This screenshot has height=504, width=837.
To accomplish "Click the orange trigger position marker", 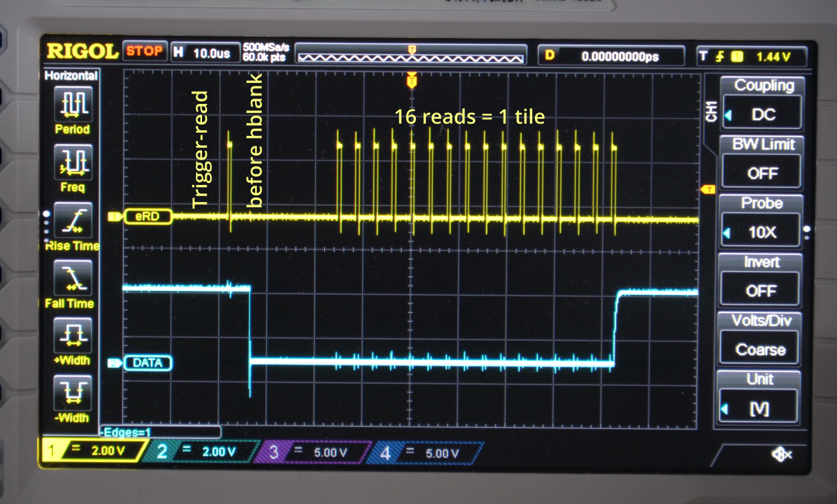I will [411, 81].
